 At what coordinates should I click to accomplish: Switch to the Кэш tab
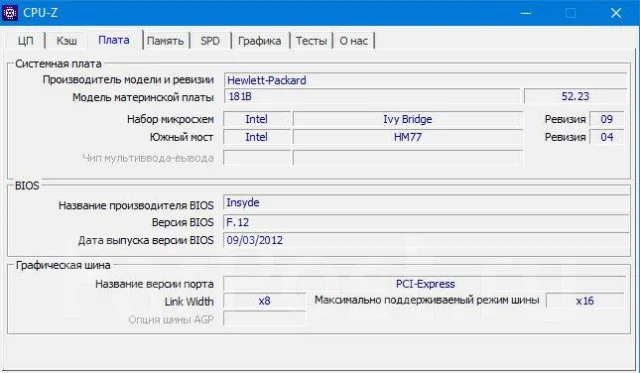coord(67,41)
